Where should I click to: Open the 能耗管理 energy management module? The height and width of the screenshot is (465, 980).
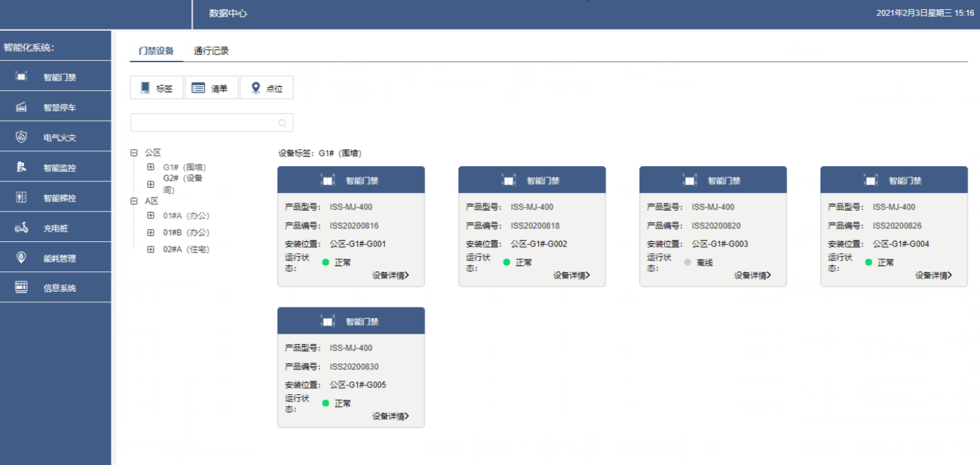tap(56, 257)
